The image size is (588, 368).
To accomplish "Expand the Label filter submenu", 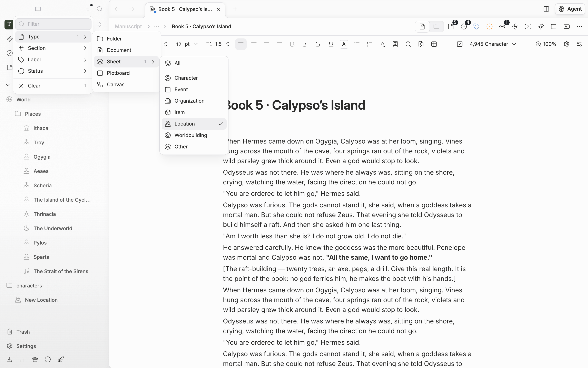I will [53, 59].
